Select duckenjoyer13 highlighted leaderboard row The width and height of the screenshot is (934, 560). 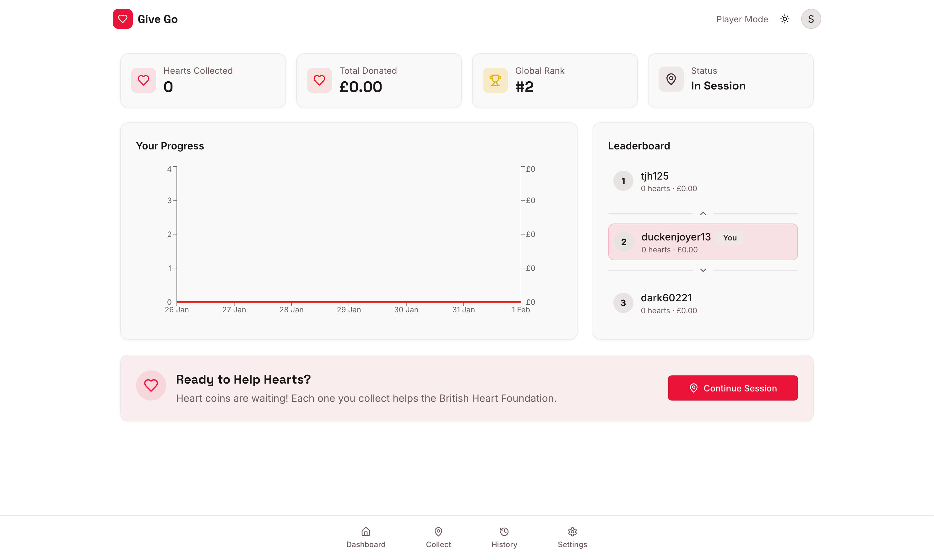703,242
